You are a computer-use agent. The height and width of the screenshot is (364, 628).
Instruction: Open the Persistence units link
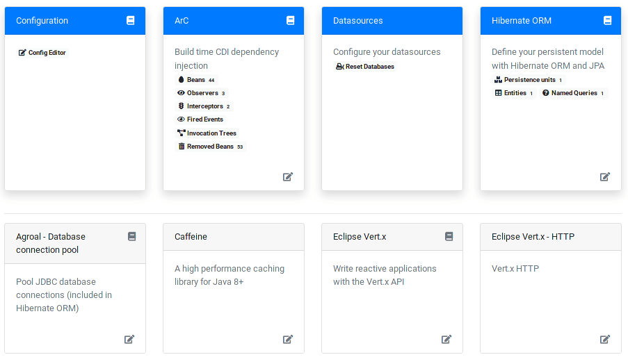tap(529, 80)
